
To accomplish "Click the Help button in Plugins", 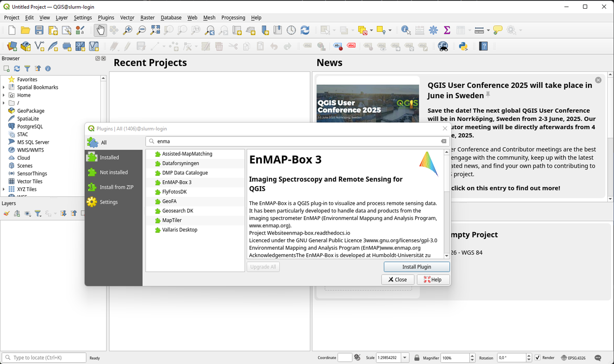I will (433, 280).
